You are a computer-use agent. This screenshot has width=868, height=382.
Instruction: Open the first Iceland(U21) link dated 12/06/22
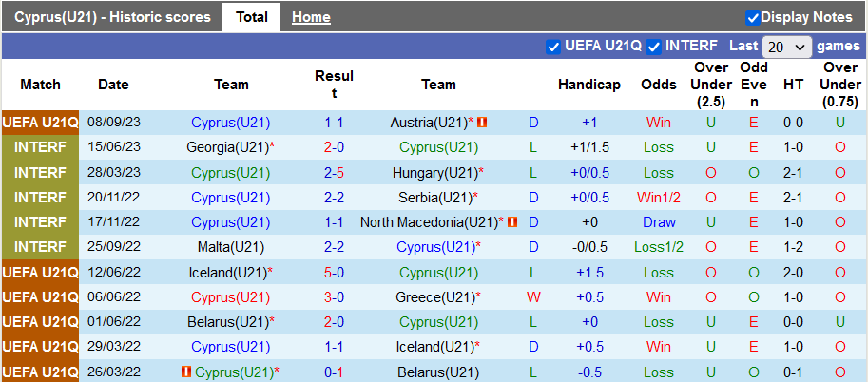pyautogui.click(x=227, y=273)
